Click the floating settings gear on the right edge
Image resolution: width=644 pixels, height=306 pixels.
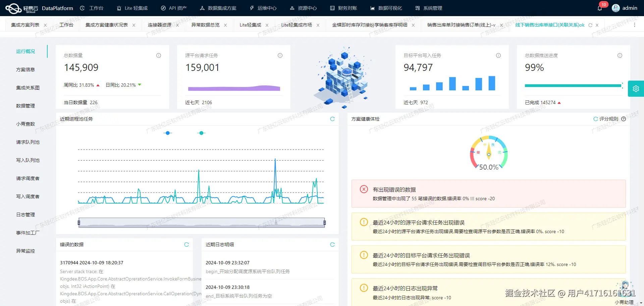click(x=636, y=88)
